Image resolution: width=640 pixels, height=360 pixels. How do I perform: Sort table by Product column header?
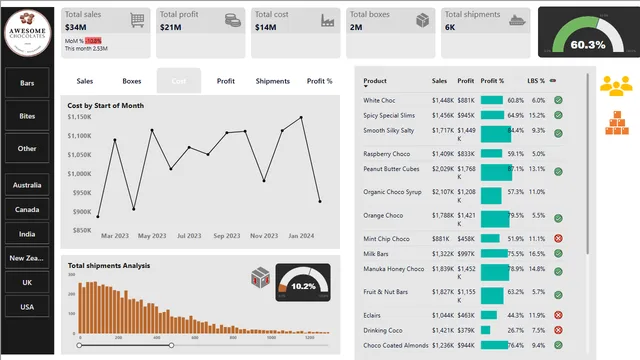[375, 81]
